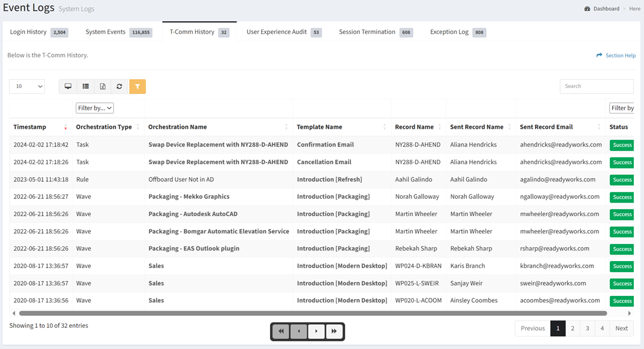Open the page size dropdown showing 10
644x349 pixels.
coord(27,86)
